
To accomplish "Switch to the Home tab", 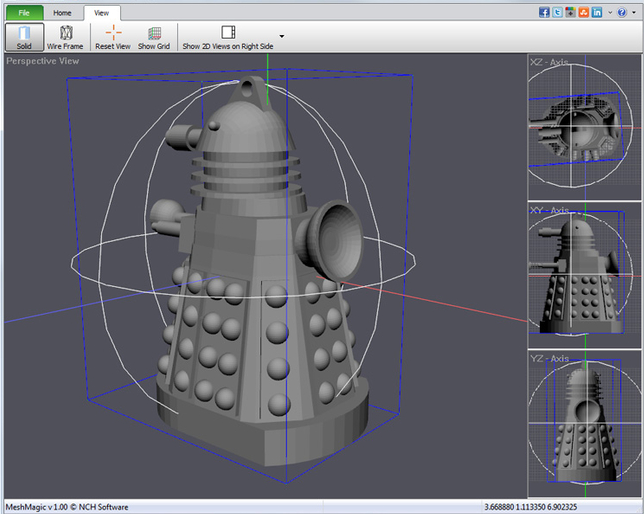I will click(x=62, y=13).
